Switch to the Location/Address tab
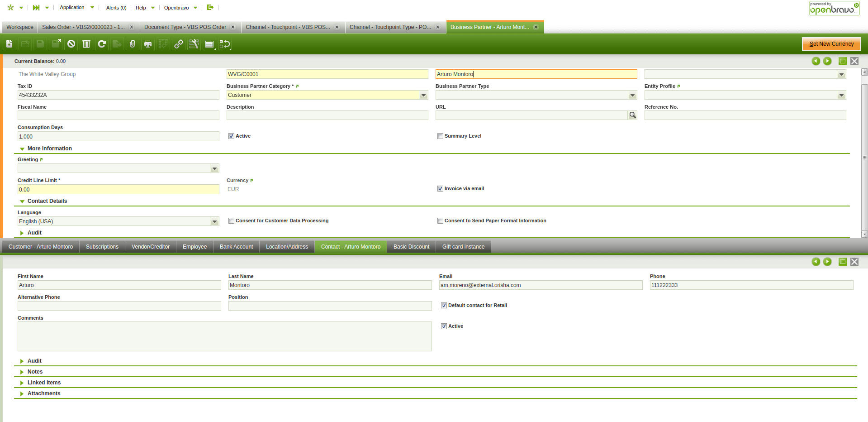This screenshot has height=422, width=868. 287,247
